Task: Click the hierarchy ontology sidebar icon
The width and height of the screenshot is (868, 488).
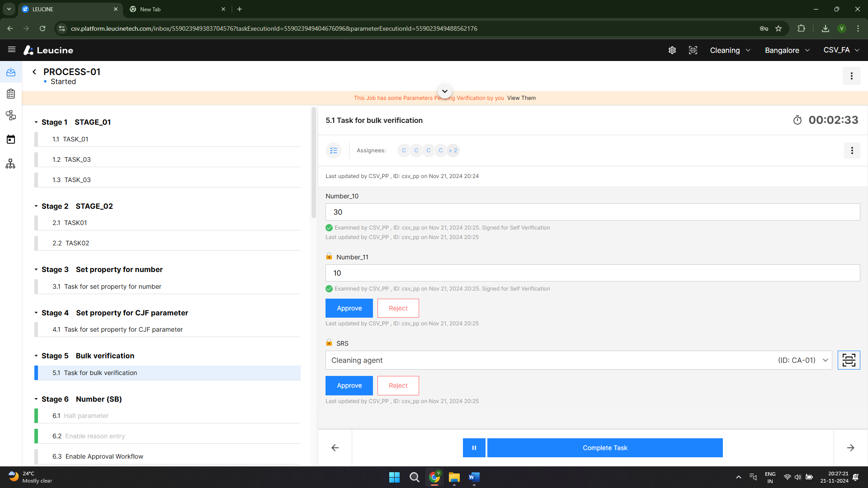Action: pos(11,164)
